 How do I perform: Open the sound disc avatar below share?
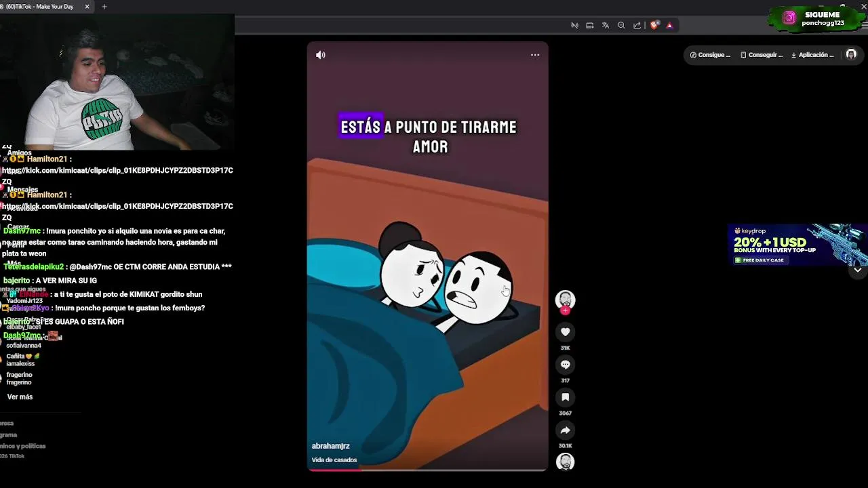[565, 462]
